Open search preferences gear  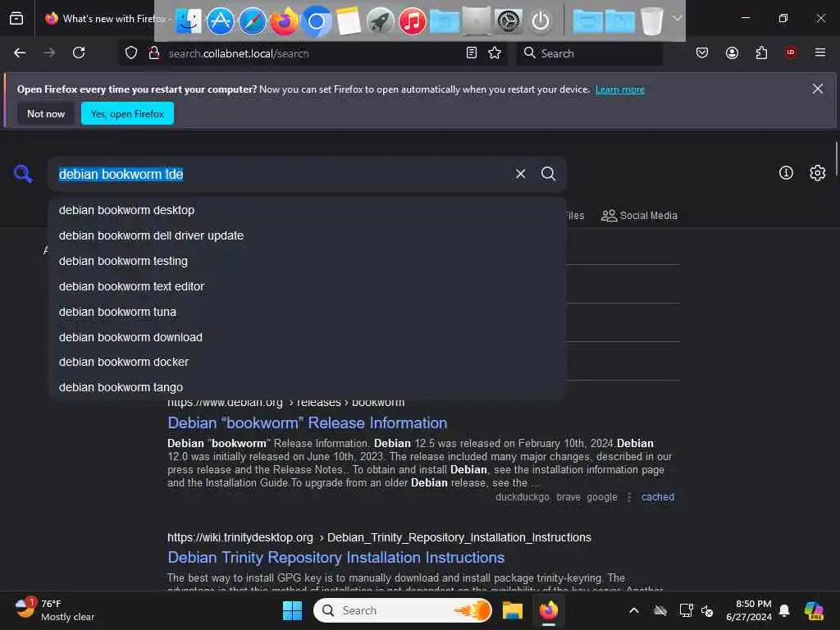[817, 173]
